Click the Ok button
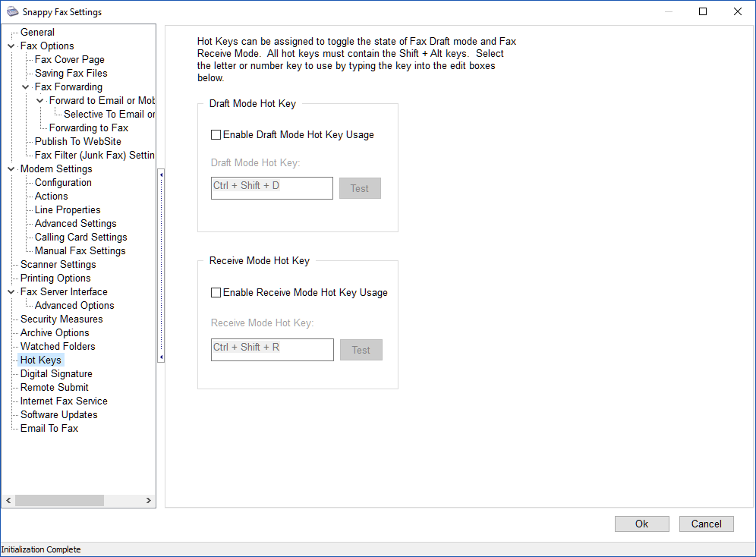The width and height of the screenshot is (756, 557). point(641,524)
